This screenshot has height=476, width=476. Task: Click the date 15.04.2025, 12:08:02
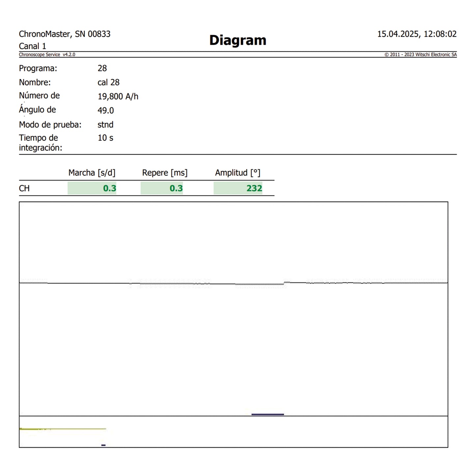(x=416, y=34)
